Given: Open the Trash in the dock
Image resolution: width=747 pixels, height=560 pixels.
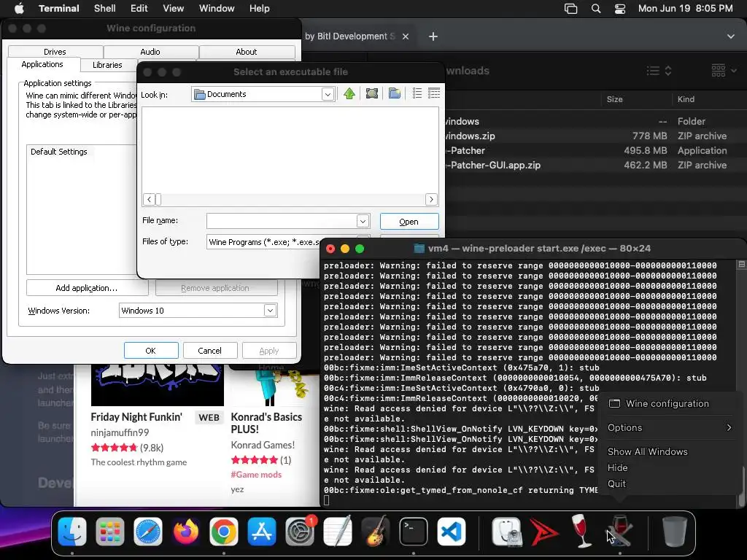Looking at the screenshot, I should coord(675,531).
